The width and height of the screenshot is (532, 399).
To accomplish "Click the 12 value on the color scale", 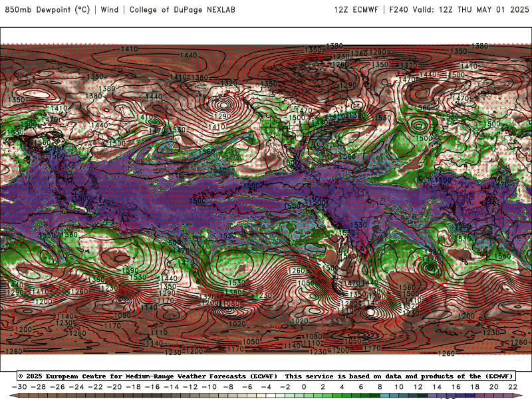I will tap(418, 387).
